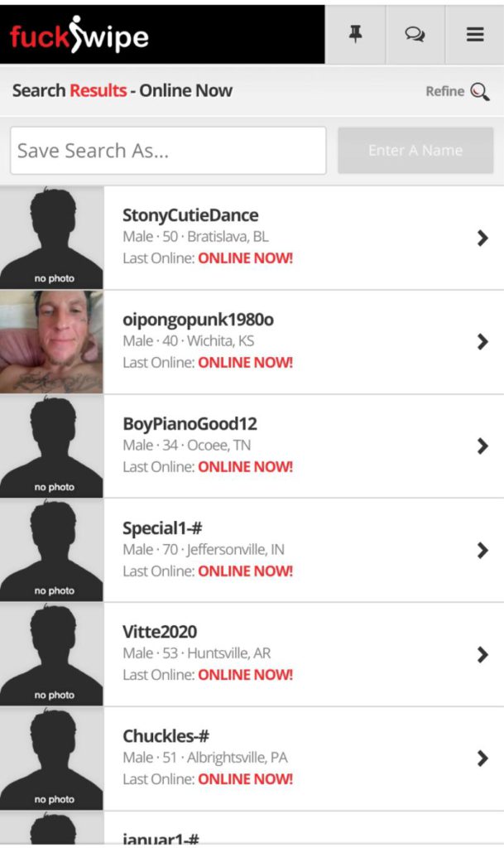Screen dimensions: 504x848
Task: Click the arrow beside Vitte2020
Action: pos(482,654)
